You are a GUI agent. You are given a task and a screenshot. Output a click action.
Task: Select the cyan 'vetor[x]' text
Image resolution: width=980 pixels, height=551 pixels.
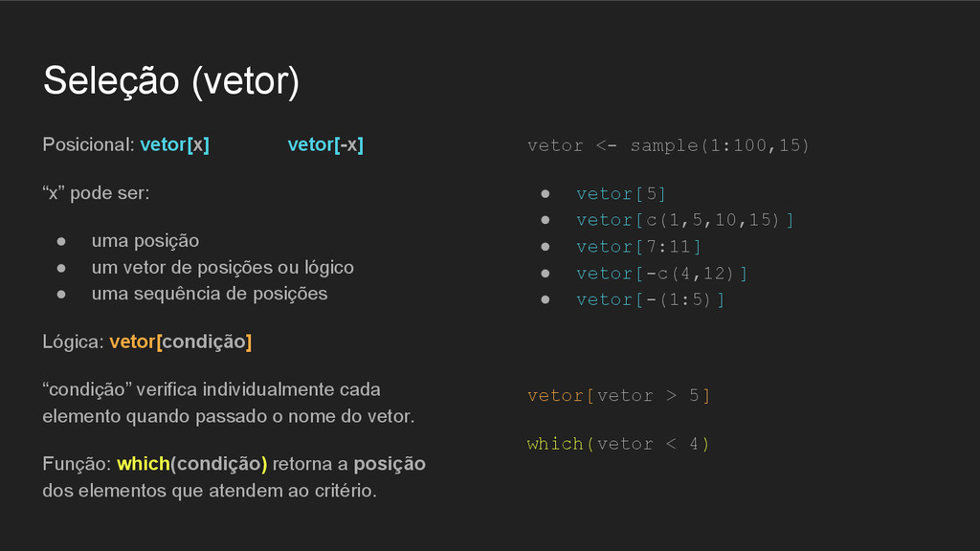pos(174,144)
